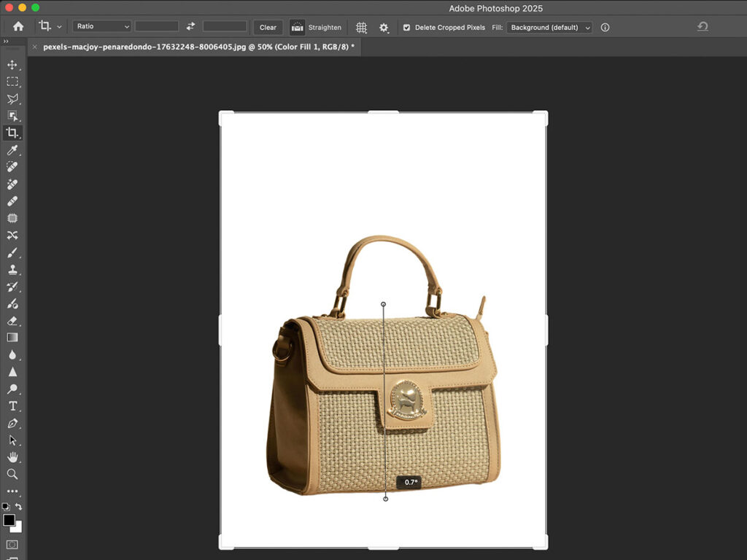Open the Fill Background (default) dropdown

tap(549, 27)
